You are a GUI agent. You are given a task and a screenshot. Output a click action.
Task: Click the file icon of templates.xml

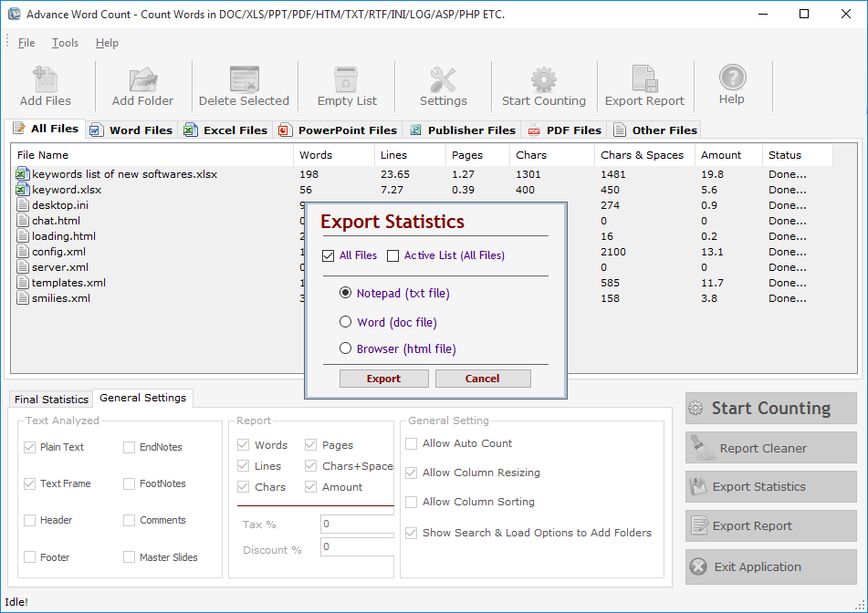tap(23, 283)
